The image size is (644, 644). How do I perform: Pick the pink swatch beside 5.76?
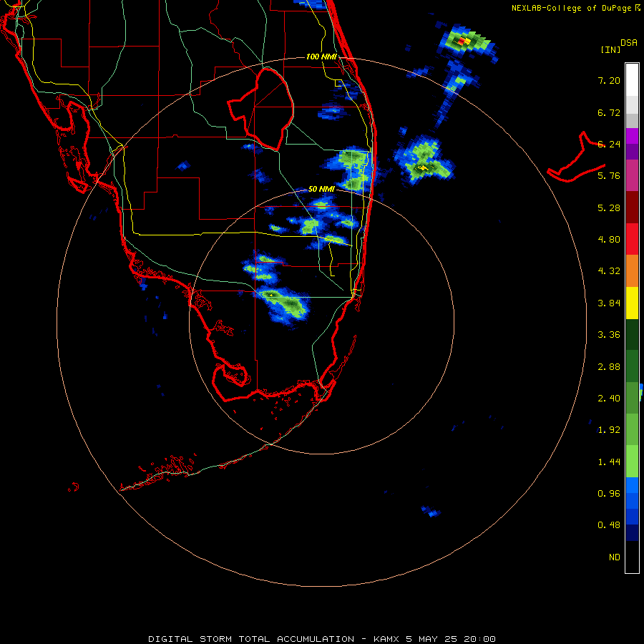click(632, 175)
